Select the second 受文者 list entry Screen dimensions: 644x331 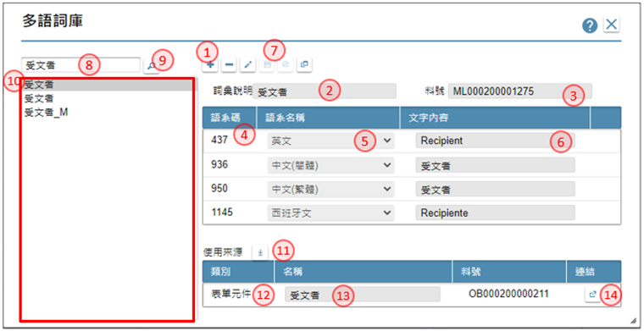pos(108,98)
